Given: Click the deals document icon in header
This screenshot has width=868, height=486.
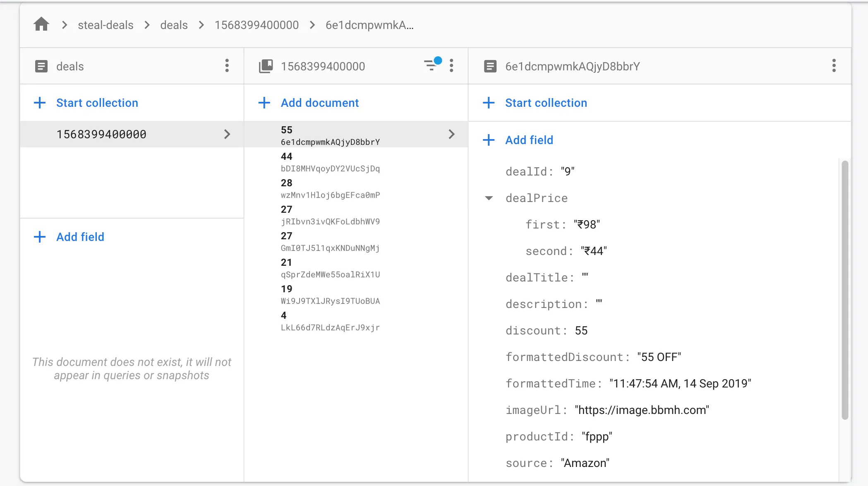Looking at the screenshot, I should tap(41, 66).
